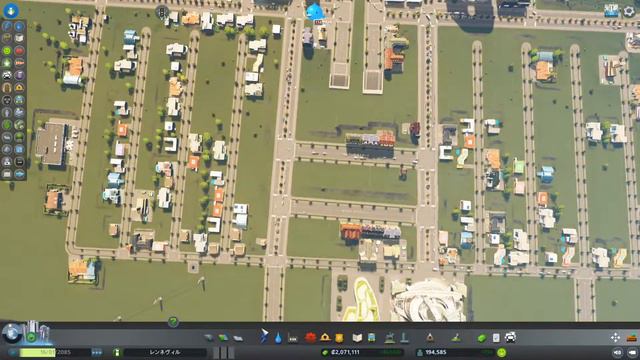Open the settings gear at top-right

coord(629,11)
